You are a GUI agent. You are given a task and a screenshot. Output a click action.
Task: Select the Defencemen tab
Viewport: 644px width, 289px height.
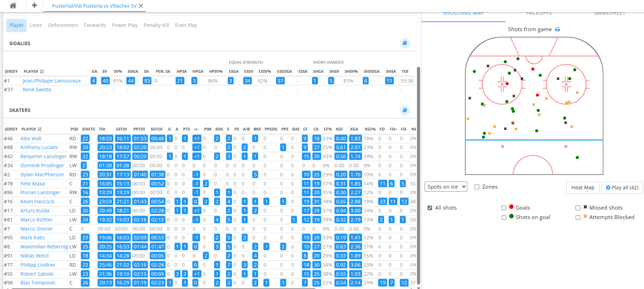click(x=63, y=25)
